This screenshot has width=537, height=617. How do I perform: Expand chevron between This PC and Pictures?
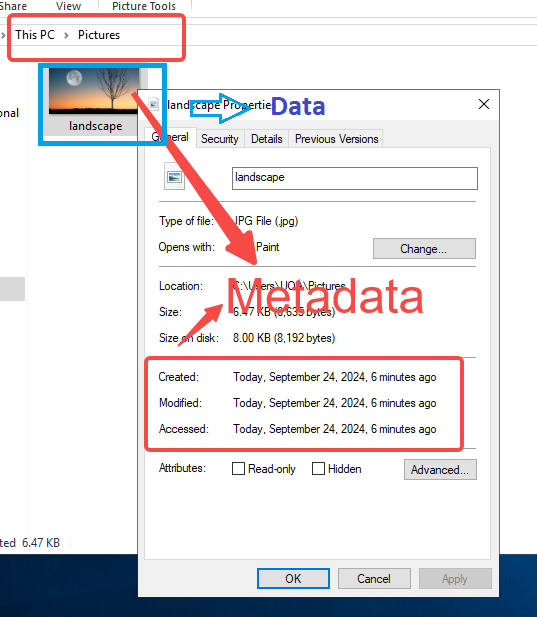pyautogui.click(x=66, y=35)
